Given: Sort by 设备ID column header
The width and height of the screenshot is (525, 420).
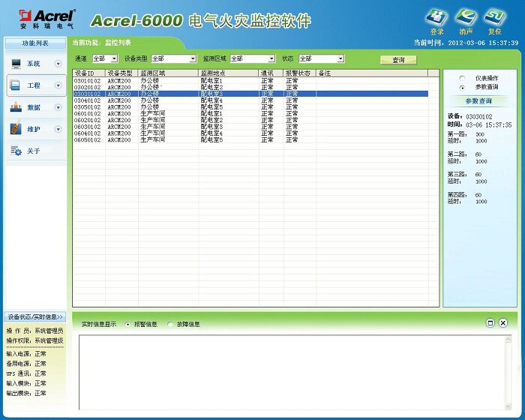Looking at the screenshot, I should (89, 73).
